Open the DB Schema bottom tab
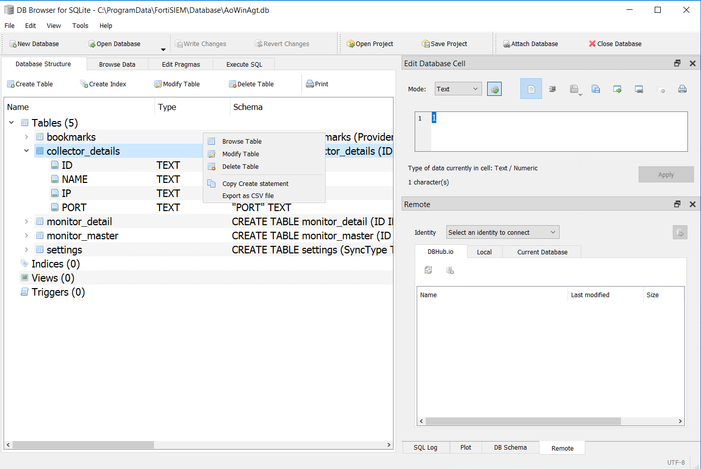Viewport: 701px width, 469px height. (510, 448)
